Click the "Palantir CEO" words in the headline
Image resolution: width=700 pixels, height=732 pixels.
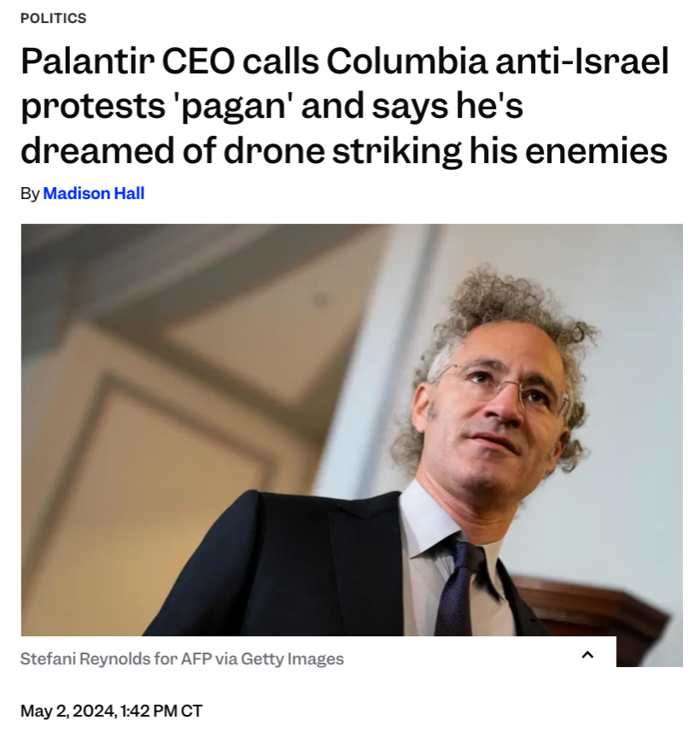tap(128, 61)
